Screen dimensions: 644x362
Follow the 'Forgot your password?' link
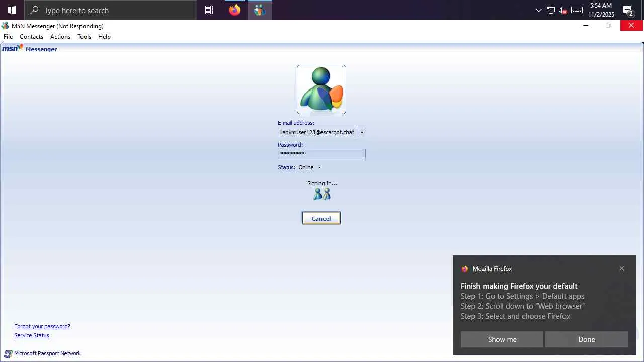pyautogui.click(x=42, y=326)
